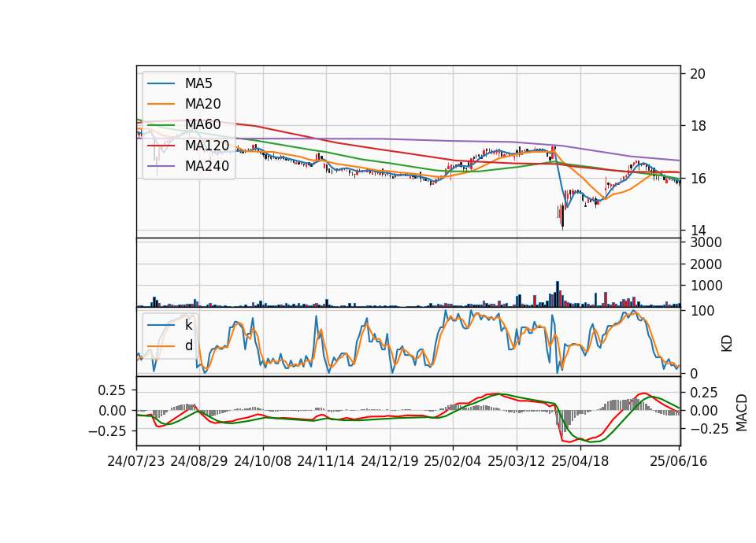756x543 pixels.
Task: Click the 24/08/29 date tick label
Action: 199,461
